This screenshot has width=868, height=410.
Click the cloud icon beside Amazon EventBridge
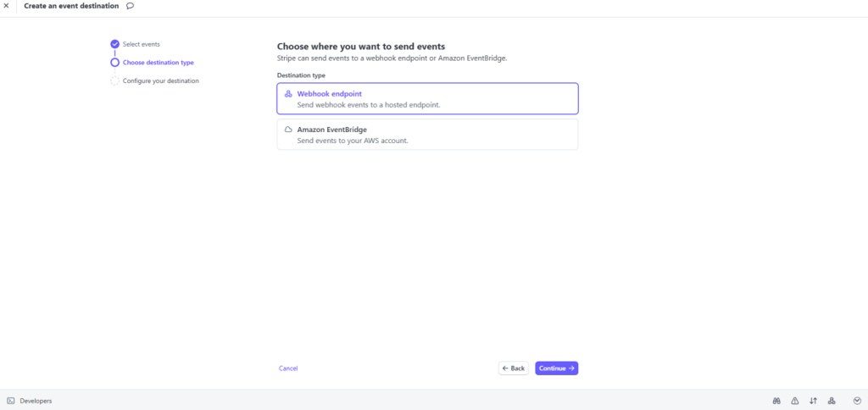[x=288, y=130]
